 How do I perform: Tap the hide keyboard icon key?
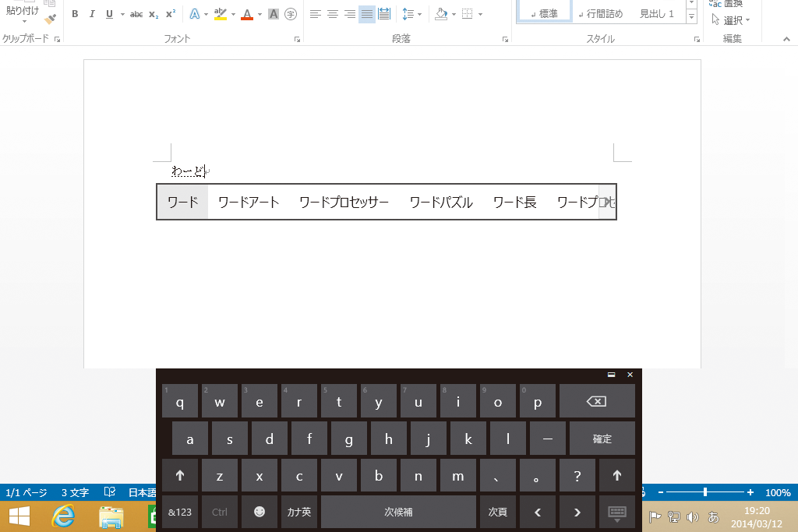click(617, 513)
